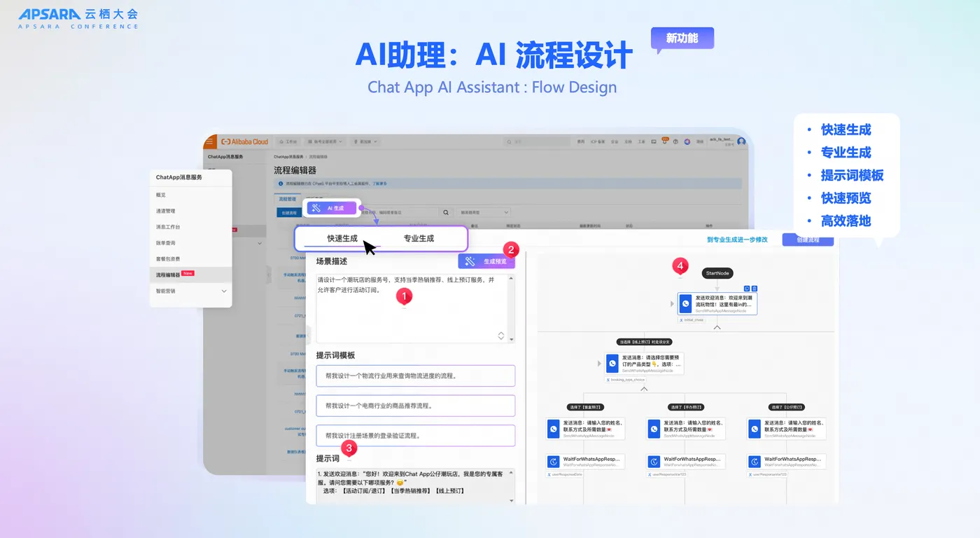
Task: Click wait clock icon of node under 公仔预订 branch
Action: (x=755, y=462)
